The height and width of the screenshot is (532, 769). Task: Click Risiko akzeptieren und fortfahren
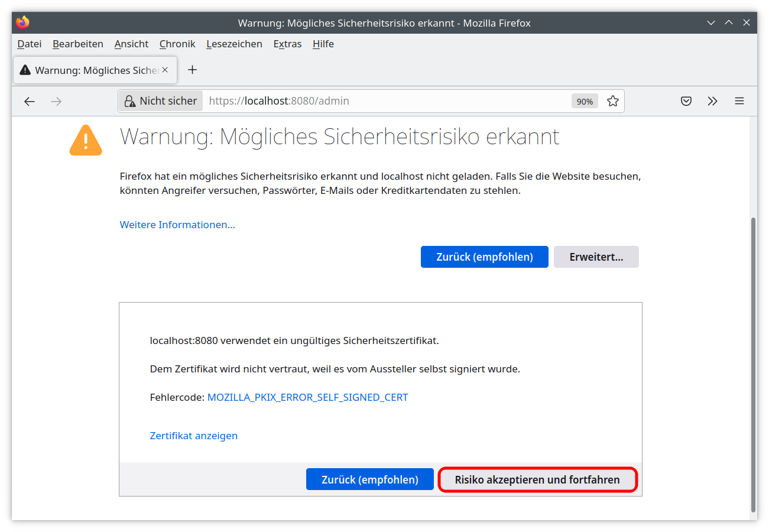click(x=537, y=479)
